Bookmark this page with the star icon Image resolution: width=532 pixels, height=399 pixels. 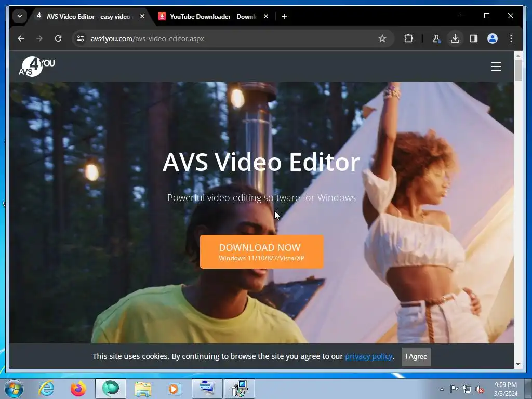click(x=382, y=38)
